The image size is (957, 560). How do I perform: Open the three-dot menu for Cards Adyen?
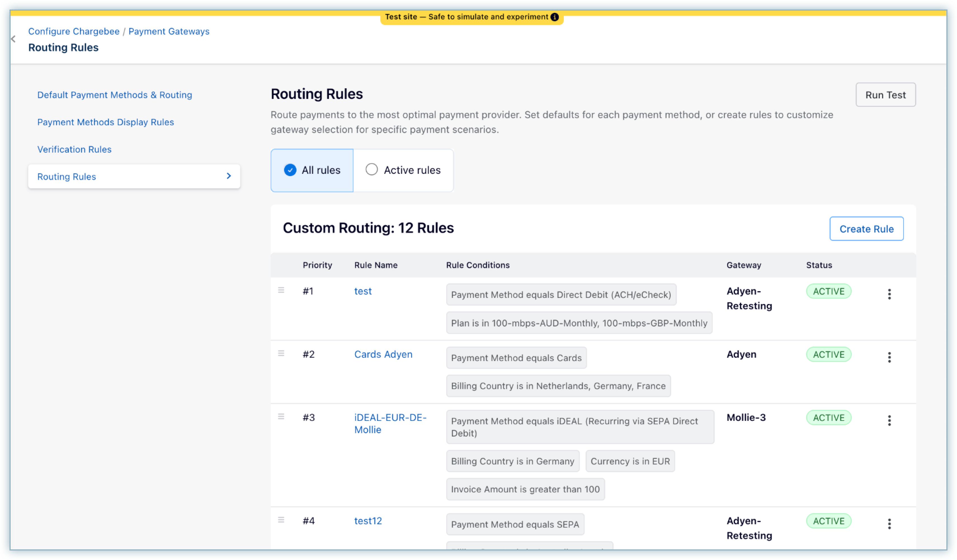pyautogui.click(x=889, y=357)
